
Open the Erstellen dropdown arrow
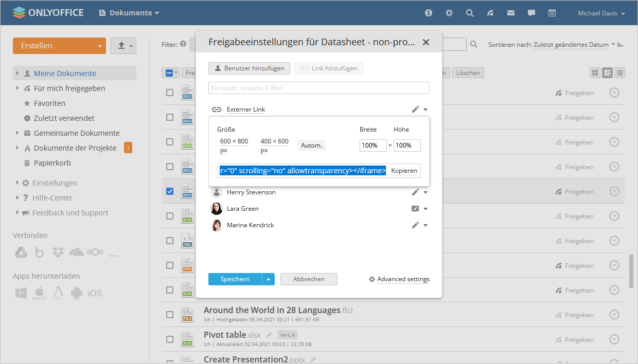pos(99,46)
